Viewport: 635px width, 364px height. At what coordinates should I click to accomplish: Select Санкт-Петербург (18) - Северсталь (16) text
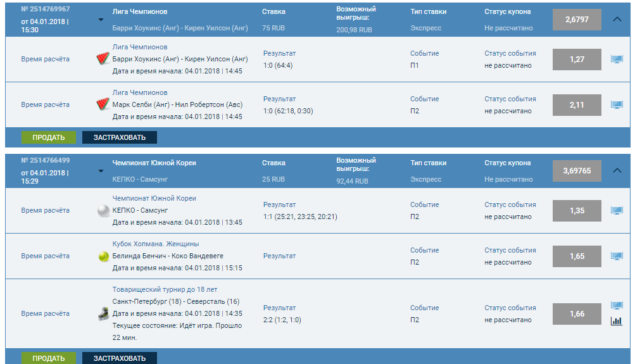(176, 302)
